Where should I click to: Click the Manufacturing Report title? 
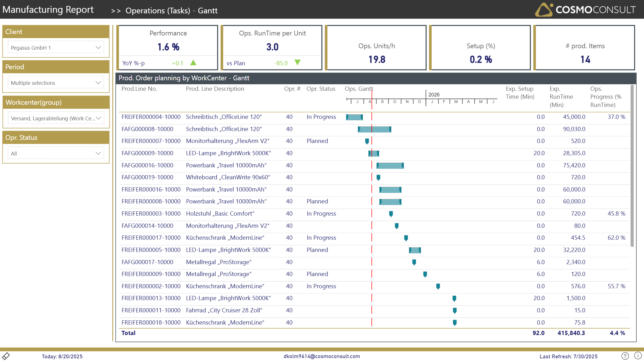click(48, 10)
